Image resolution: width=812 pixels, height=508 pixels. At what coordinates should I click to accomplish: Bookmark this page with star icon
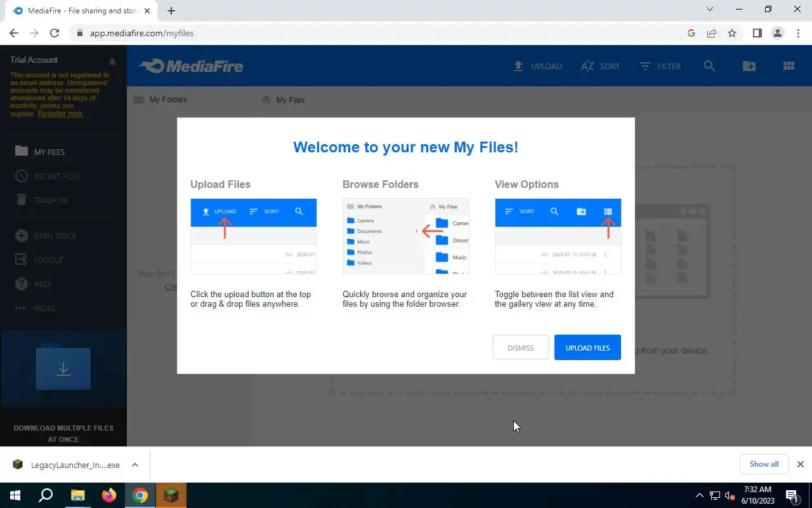tap(732, 33)
